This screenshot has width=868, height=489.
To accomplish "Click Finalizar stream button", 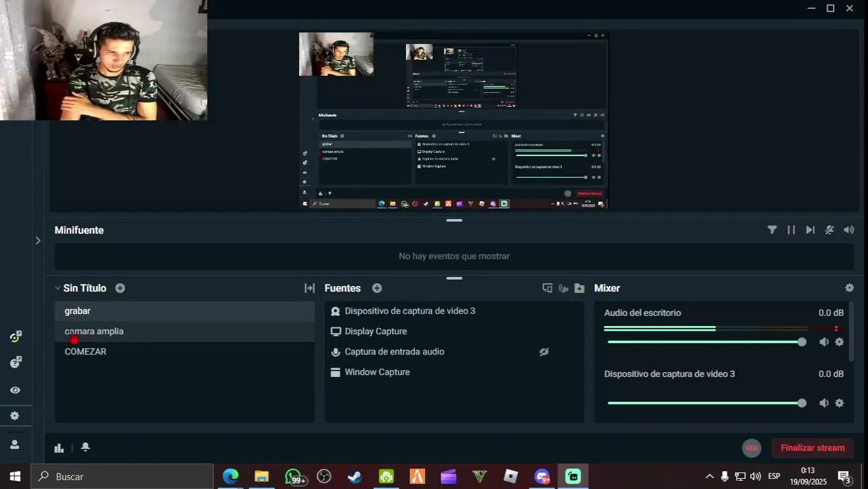I will click(812, 448).
